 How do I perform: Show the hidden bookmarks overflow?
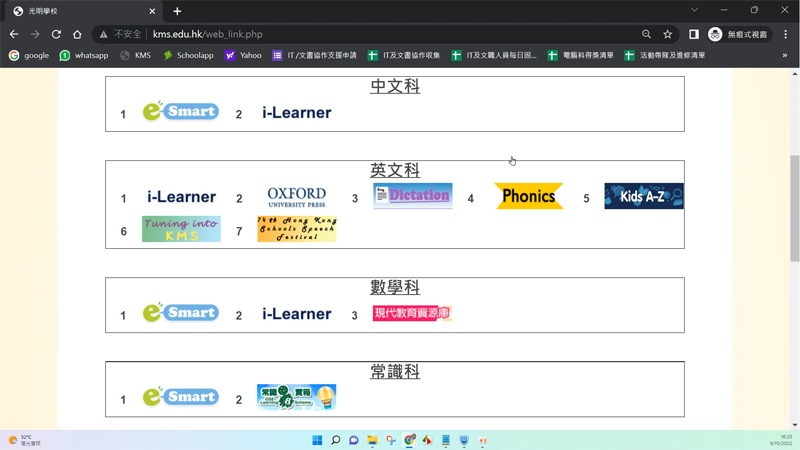(785, 55)
